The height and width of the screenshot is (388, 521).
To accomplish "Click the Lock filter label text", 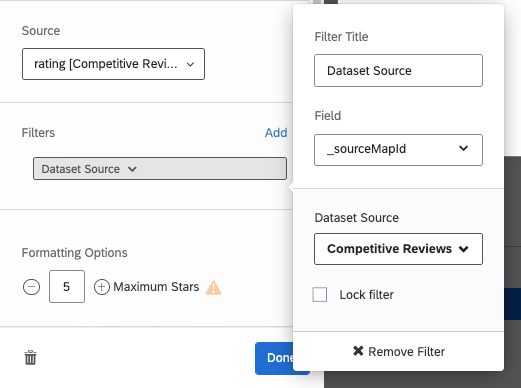I will (x=366, y=295).
